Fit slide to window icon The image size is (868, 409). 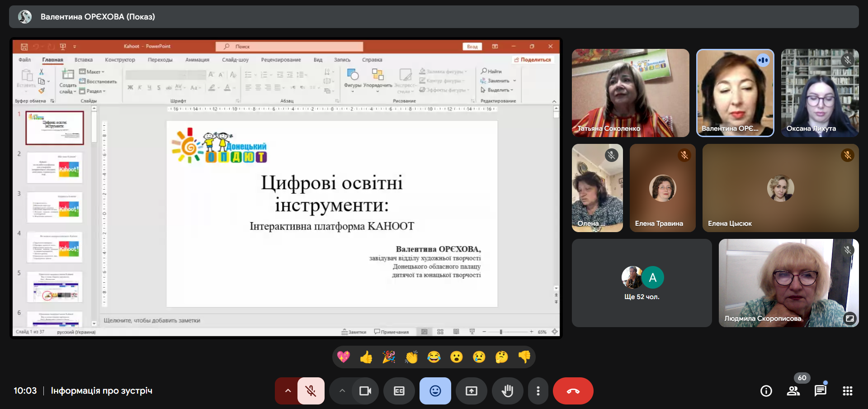point(555,332)
